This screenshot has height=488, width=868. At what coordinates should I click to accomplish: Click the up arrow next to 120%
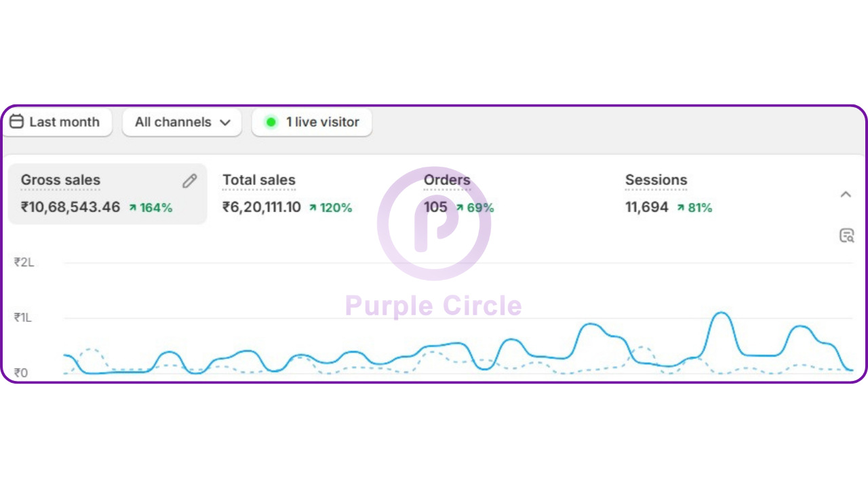click(x=313, y=208)
